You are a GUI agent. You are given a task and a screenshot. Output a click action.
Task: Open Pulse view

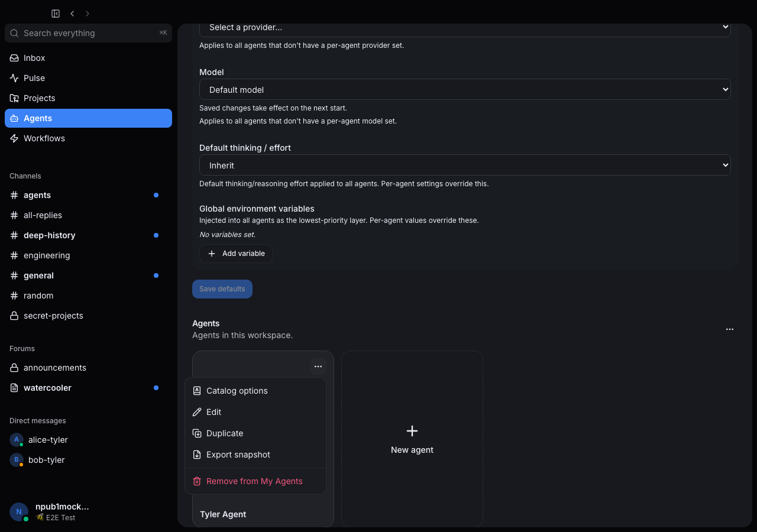[x=89, y=78]
